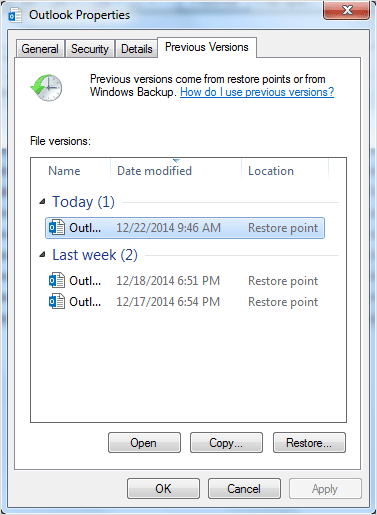Viewport: 377px width, 515px height.
Task: Select the 12/18/2014 6:51 PM restore point row
Action: point(185,281)
